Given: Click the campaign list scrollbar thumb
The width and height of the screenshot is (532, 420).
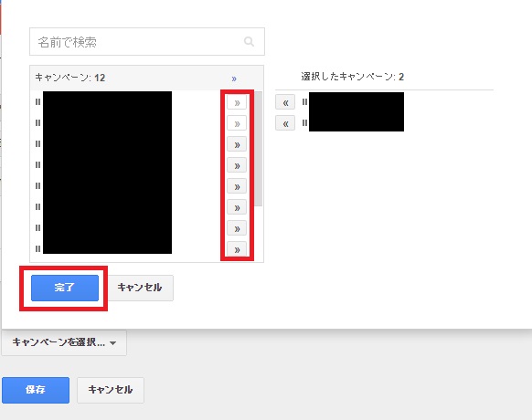Looking at the screenshot, I should pyautogui.click(x=259, y=149).
